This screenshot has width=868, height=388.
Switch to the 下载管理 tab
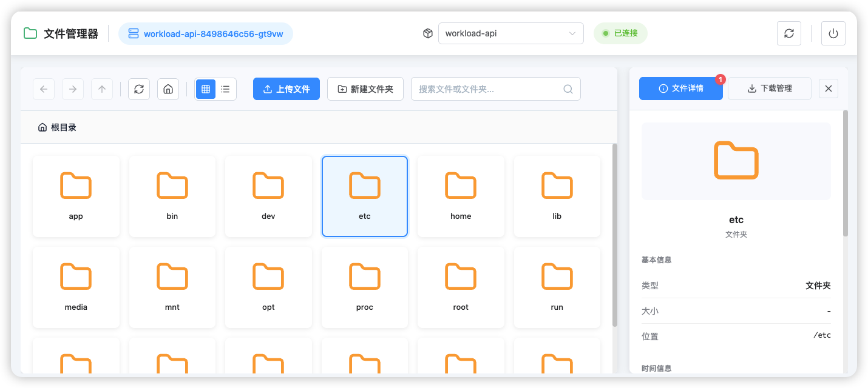point(769,88)
